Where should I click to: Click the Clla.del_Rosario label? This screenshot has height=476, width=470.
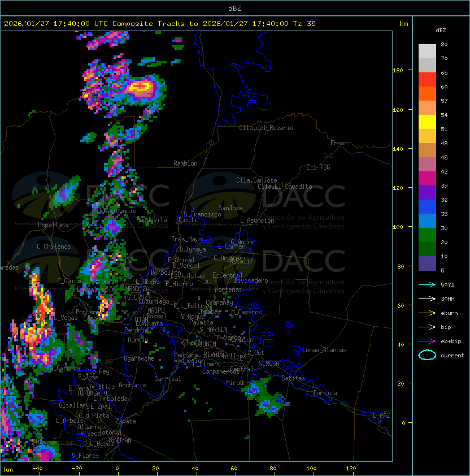click(266, 128)
